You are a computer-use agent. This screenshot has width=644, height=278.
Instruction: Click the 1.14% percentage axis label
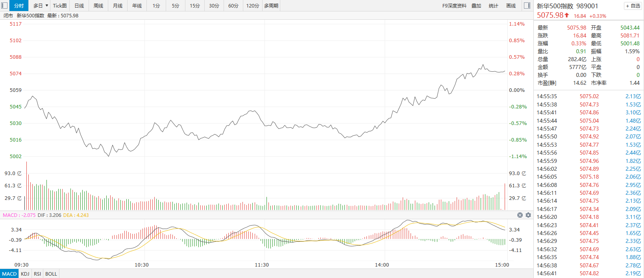[517, 24]
